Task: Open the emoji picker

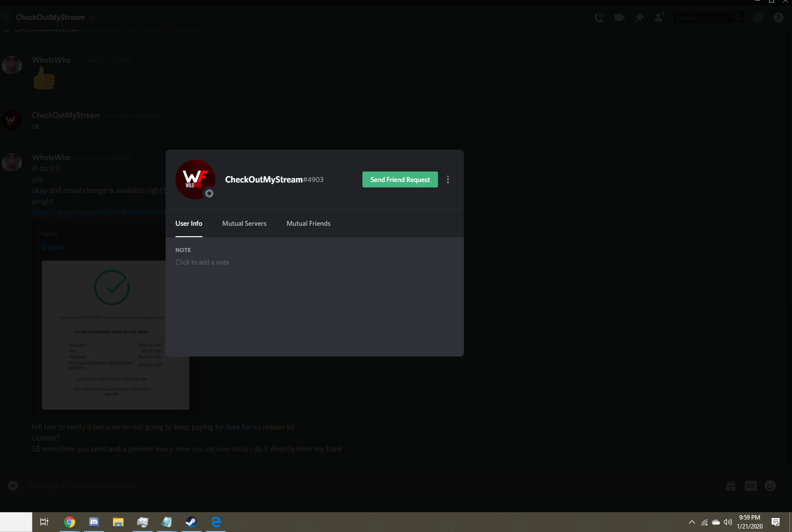Action: pos(770,486)
